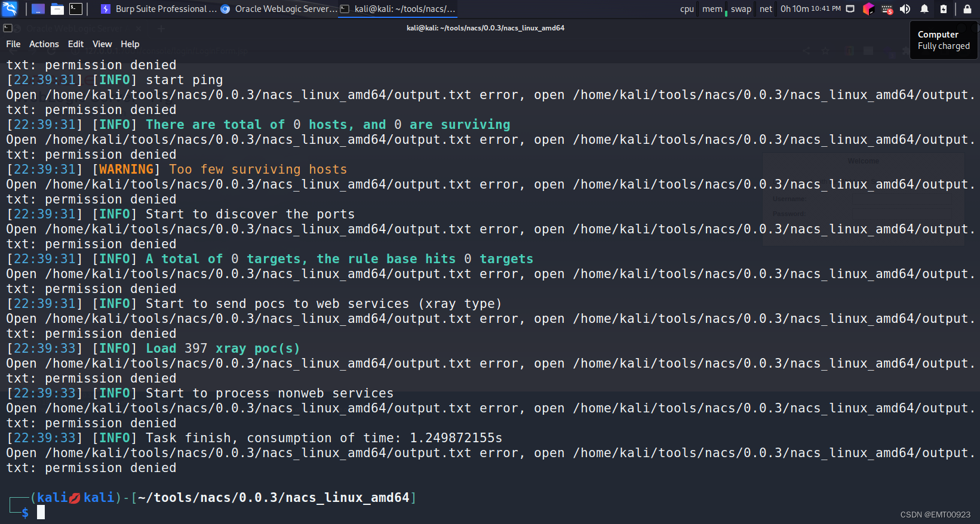The height and width of the screenshot is (524, 980).
Task: Click the battery power manager icon
Action: click(944, 9)
